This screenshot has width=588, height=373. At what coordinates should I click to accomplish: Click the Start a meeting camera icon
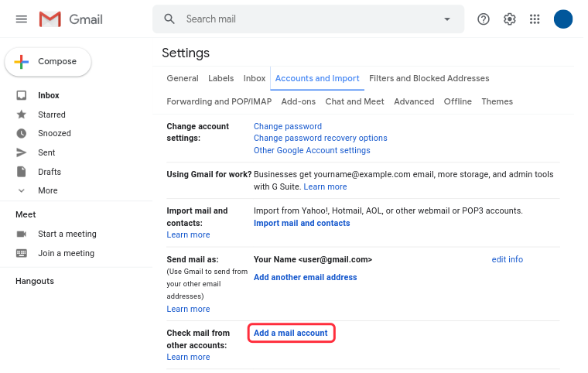[22, 234]
